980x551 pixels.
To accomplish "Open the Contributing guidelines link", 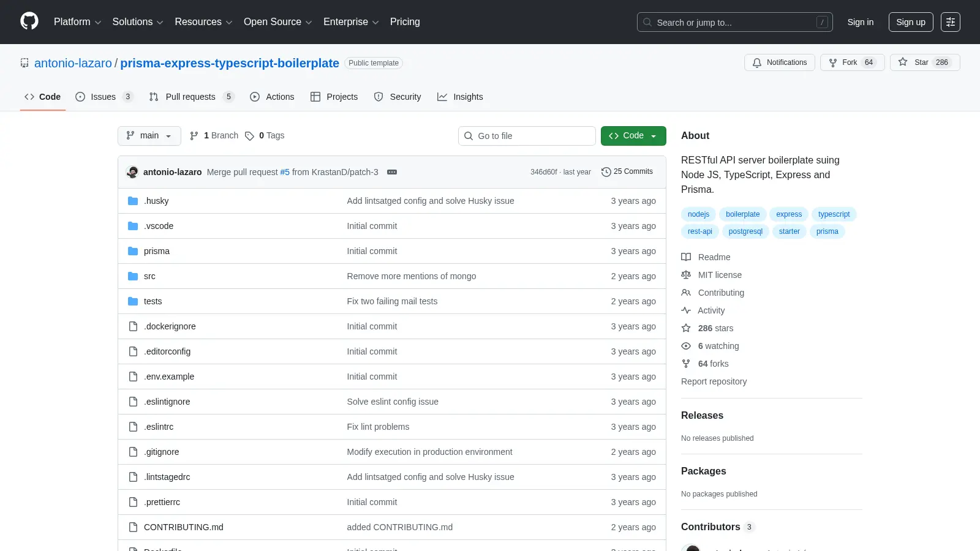I will 713,293.
